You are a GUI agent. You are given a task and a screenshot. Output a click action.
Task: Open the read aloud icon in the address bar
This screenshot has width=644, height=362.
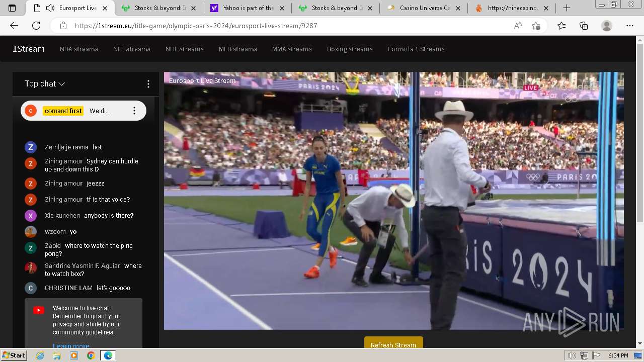click(518, 26)
